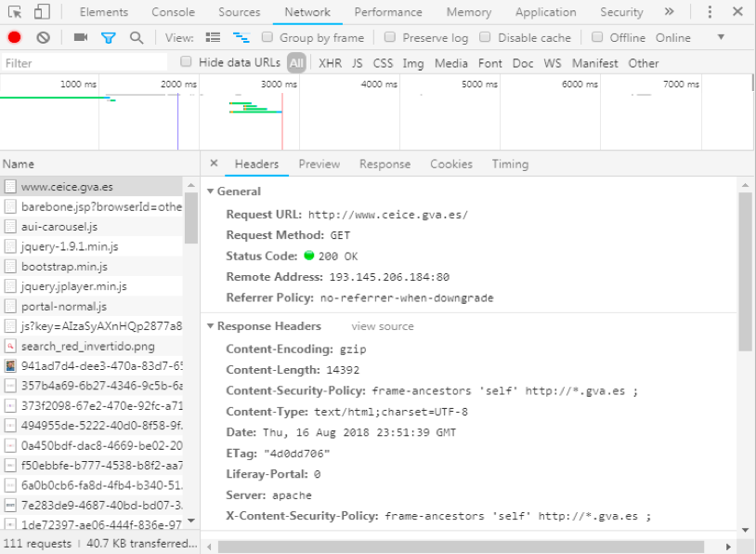Screen dimensions: 756x554
Task: Select jquery.jplayer.min.js request
Action: [x=91, y=286]
